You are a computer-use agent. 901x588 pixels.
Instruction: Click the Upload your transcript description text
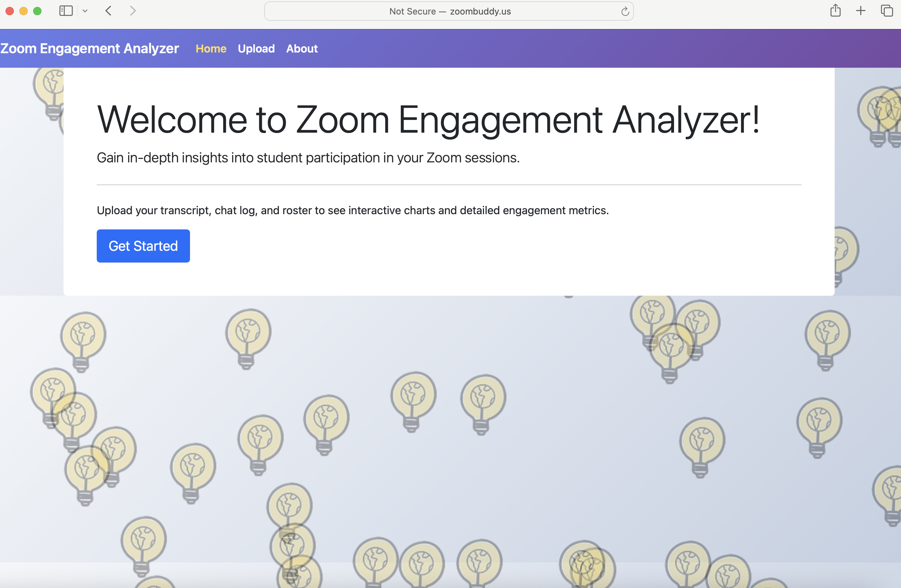[352, 210]
